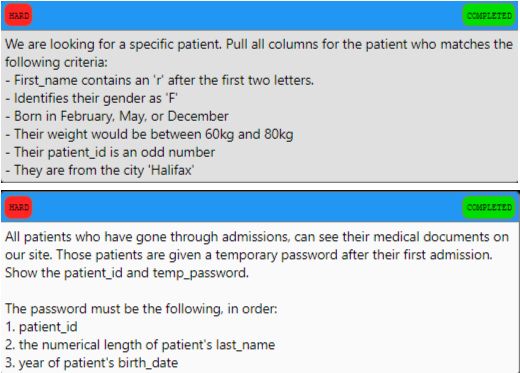Image resolution: width=520 pixels, height=373 pixels.
Task: Click the blue header bar of the temp password question
Action: (x=259, y=207)
